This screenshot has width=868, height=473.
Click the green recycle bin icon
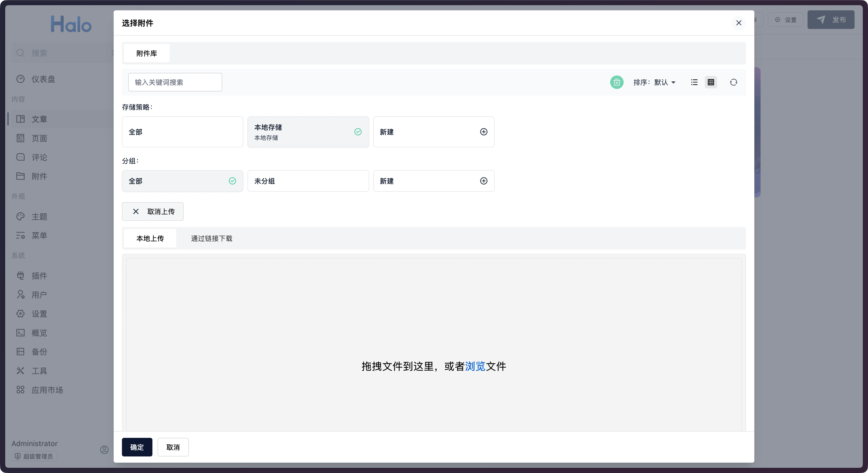pos(616,82)
